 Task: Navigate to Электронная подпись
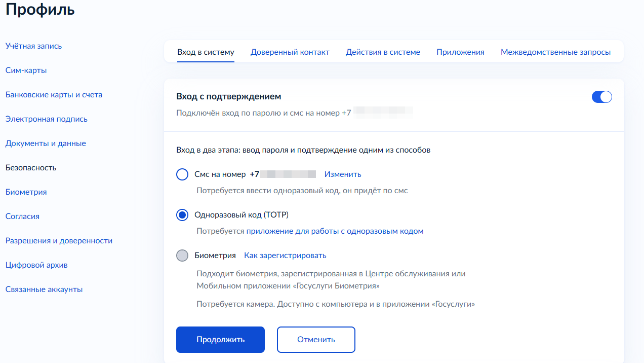tap(46, 119)
